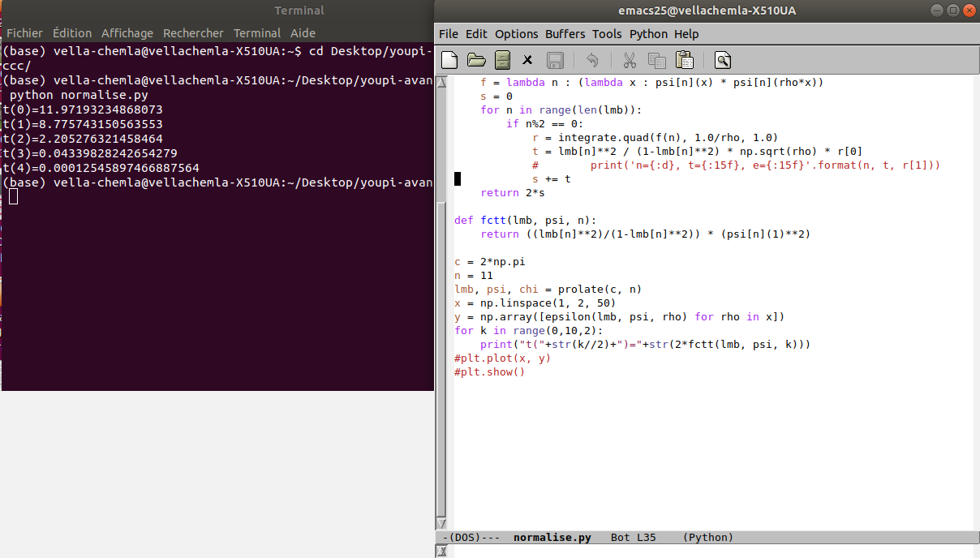Expand the Python menu in Emacs
This screenshot has height=558, width=980.
click(x=648, y=34)
